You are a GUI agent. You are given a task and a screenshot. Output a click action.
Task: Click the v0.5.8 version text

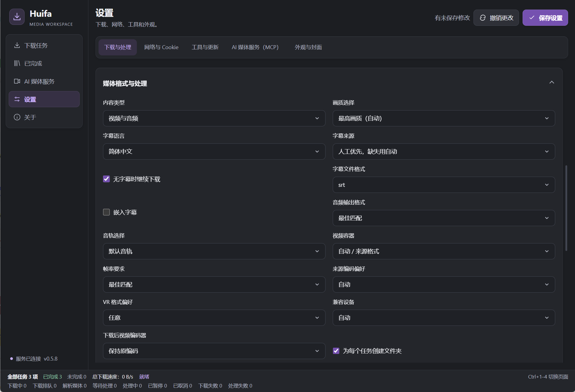(51, 359)
